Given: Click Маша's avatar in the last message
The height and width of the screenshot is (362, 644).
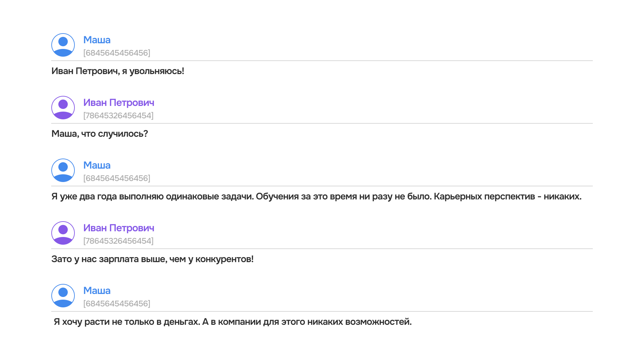Looking at the screenshot, I should pyautogui.click(x=63, y=296).
